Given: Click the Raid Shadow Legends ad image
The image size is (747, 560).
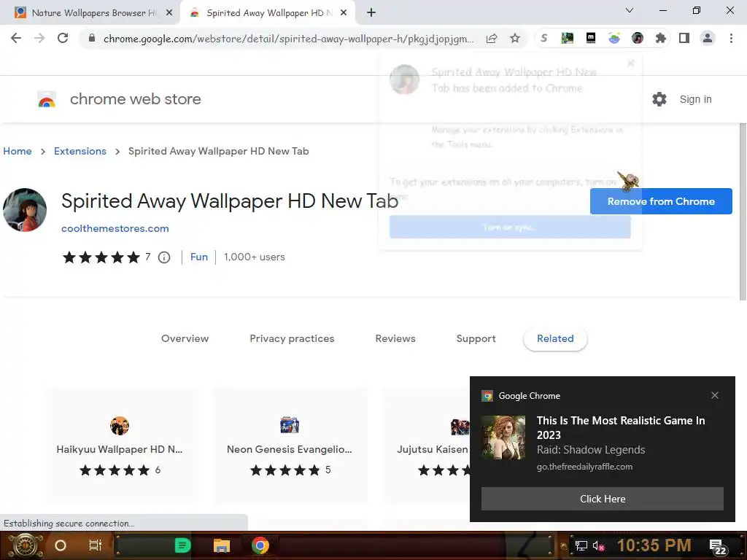Looking at the screenshot, I should tap(503, 437).
